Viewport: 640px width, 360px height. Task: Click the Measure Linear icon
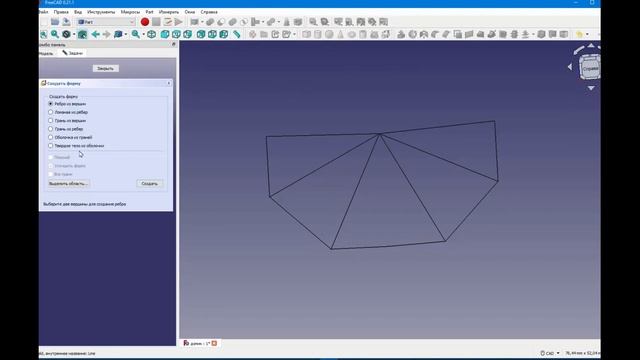[x=313, y=22]
